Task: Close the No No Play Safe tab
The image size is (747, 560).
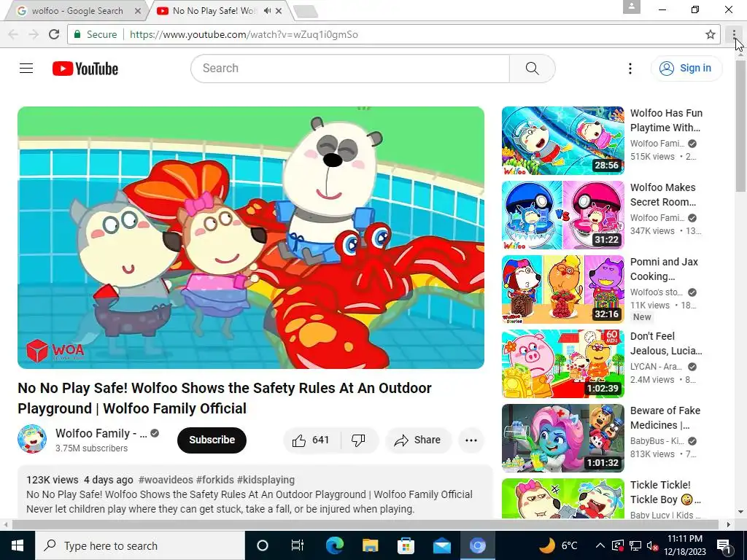Action: pyautogui.click(x=279, y=10)
